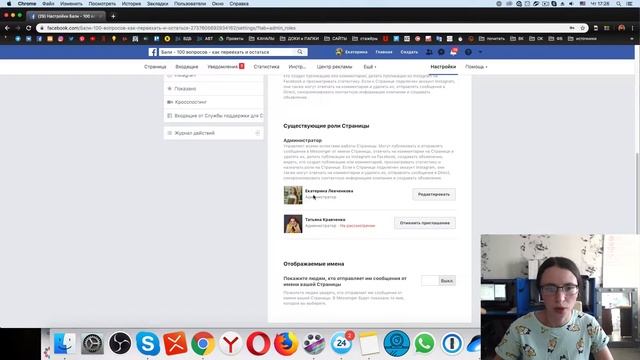Screen dimensions: 640x360
Task: Click the Facebook search input field
Action: coord(227,52)
